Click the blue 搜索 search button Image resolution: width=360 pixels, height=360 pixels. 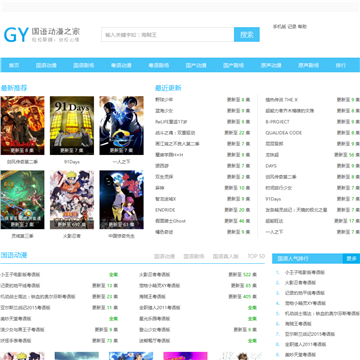tap(247, 35)
